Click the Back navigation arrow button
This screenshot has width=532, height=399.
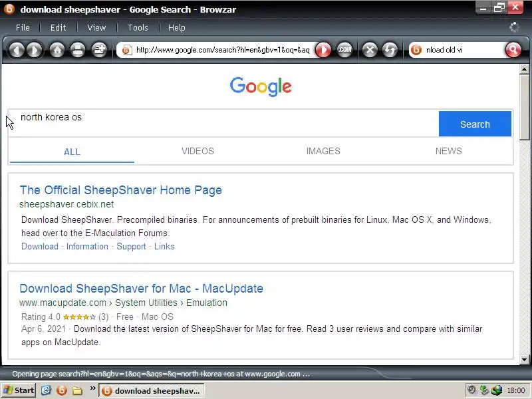click(x=16, y=51)
